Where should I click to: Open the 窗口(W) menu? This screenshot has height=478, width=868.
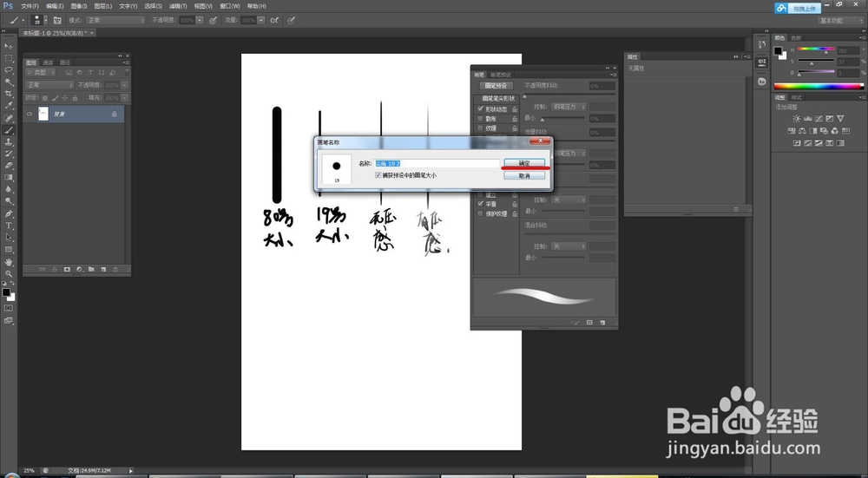click(x=230, y=6)
